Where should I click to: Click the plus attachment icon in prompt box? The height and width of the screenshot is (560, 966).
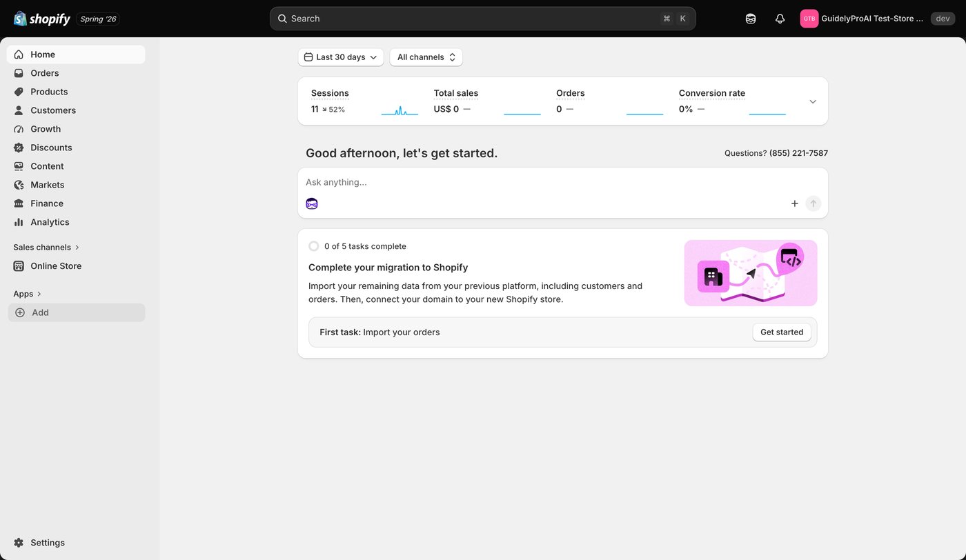795,203
